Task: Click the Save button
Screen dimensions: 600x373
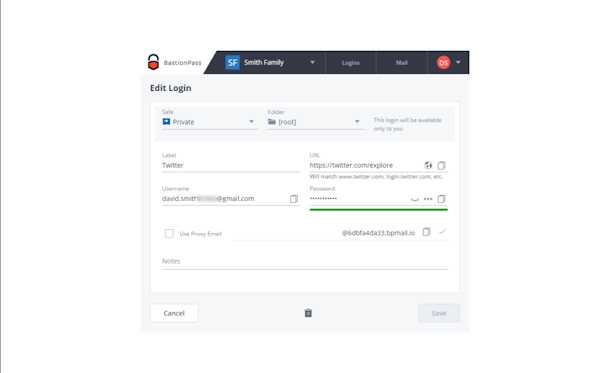Action: pos(439,313)
